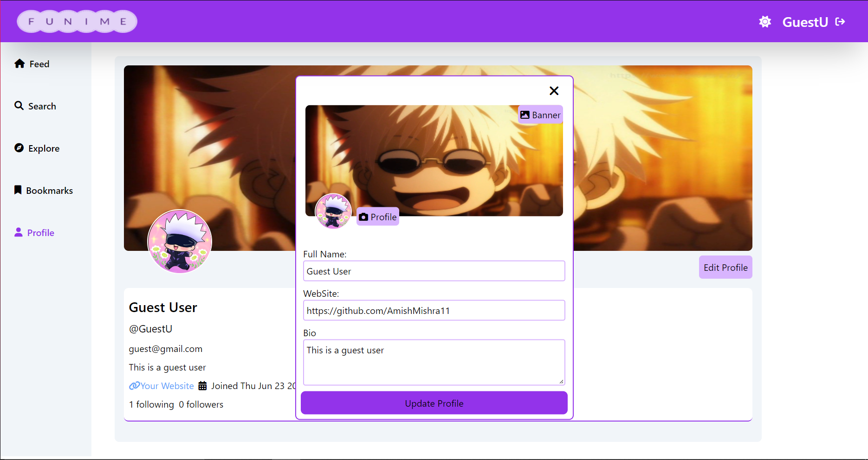868x460 pixels.
Task: Click the '1 following' count
Action: (x=151, y=404)
